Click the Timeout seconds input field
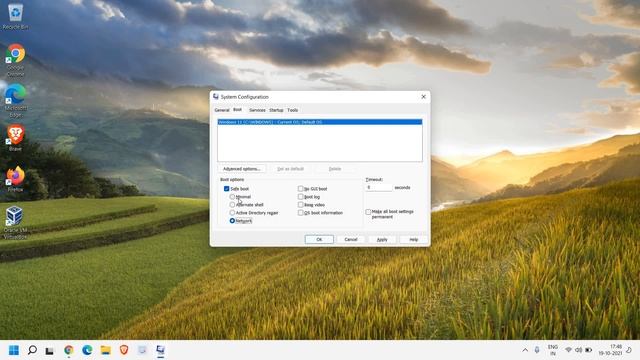Image resolution: width=640 pixels, height=360 pixels. point(378,187)
